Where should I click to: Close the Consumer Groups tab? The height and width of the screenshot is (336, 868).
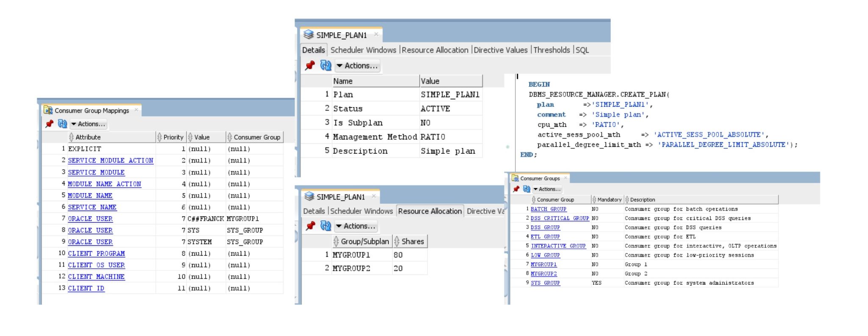565,178
